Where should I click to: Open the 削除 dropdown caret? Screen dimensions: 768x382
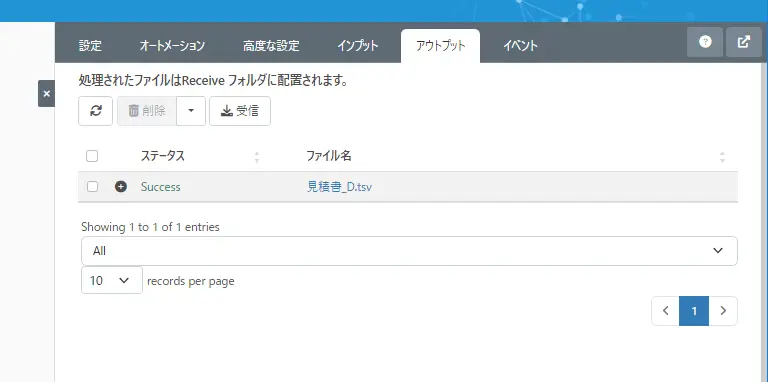[x=191, y=111]
